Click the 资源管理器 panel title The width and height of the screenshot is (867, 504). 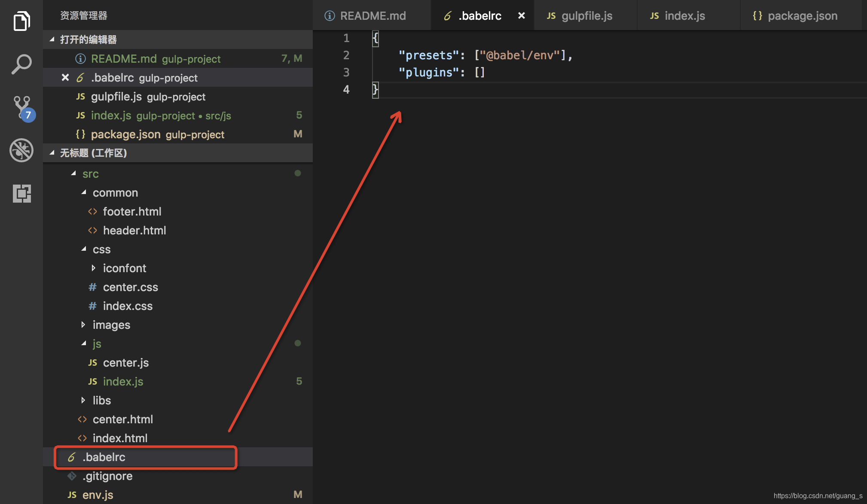coord(83,15)
